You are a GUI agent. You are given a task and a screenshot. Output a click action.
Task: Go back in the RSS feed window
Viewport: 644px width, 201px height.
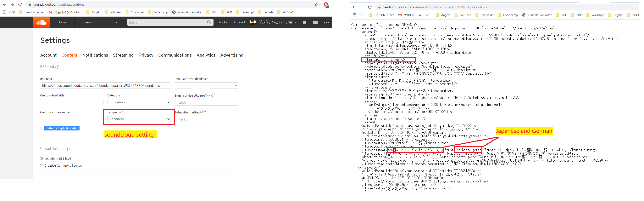(354, 7)
